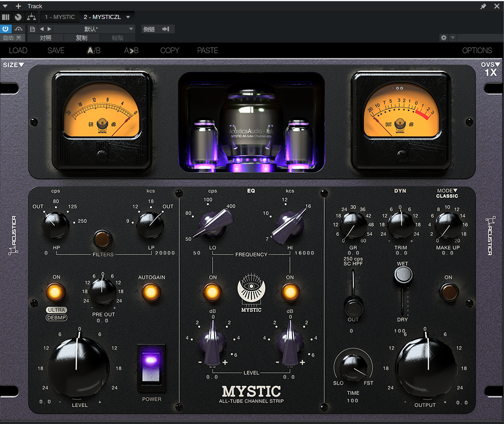
Task: Click the MAKE UP gain knob
Action: point(448,225)
